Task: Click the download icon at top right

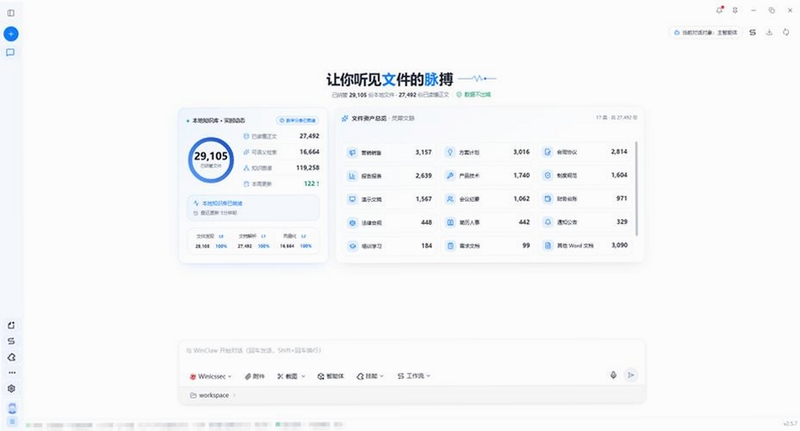Action: [x=769, y=32]
